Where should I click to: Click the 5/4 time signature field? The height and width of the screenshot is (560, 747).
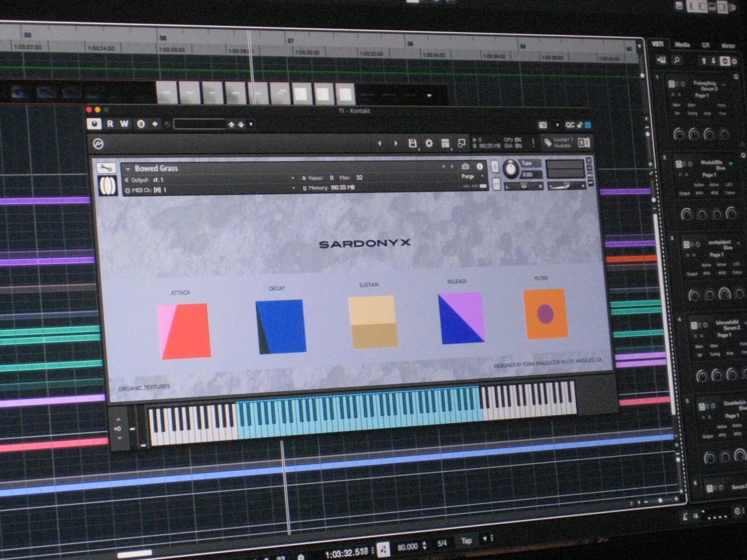coord(442,544)
